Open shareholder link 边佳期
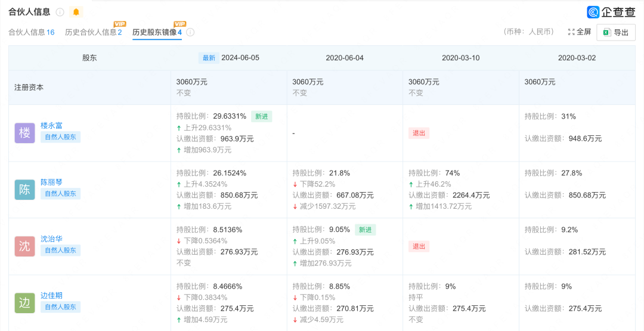The width and height of the screenshot is (644, 331). point(51,296)
